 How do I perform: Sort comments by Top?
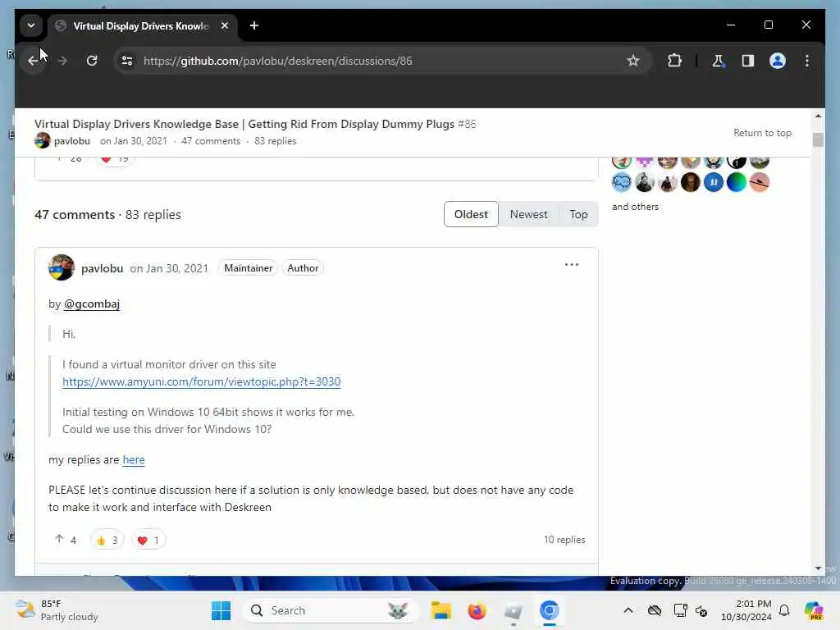pos(578,214)
